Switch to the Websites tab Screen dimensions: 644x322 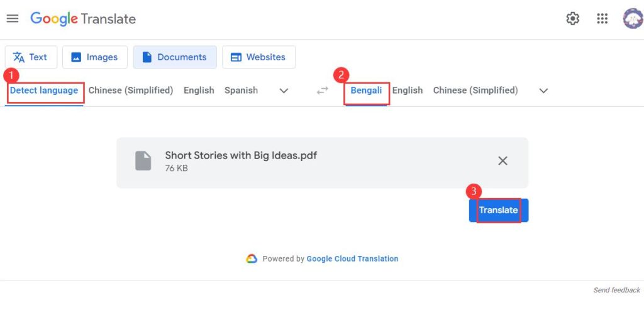pyautogui.click(x=258, y=57)
